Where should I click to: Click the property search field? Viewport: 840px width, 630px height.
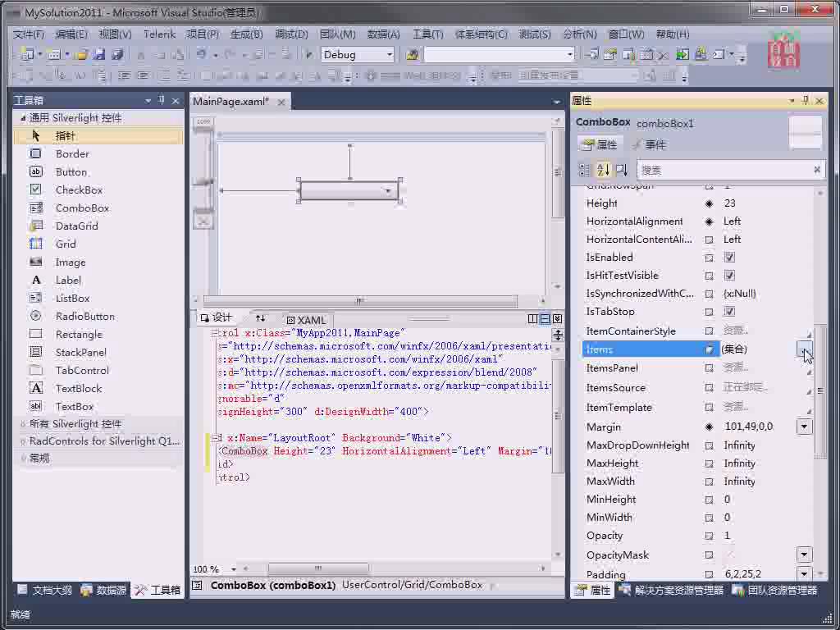click(724, 170)
